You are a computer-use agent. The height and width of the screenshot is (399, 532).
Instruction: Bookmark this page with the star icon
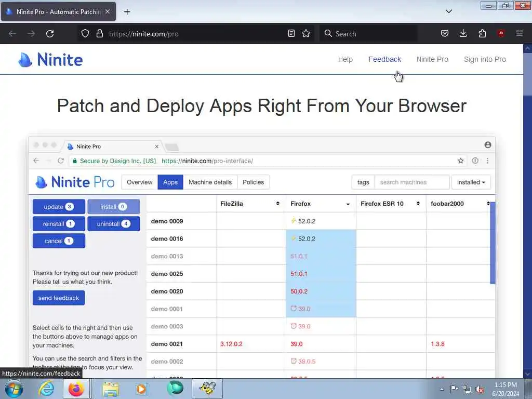click(306, 33)
